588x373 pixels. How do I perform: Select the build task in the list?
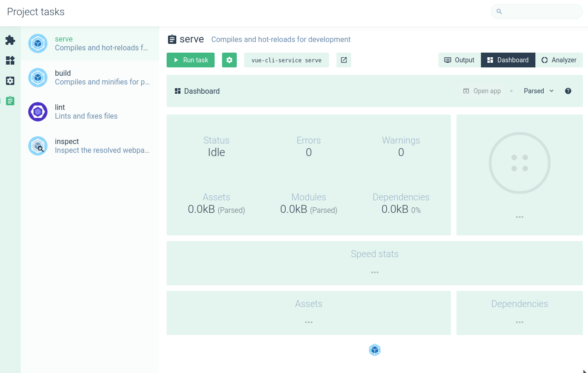coord(90,78)
